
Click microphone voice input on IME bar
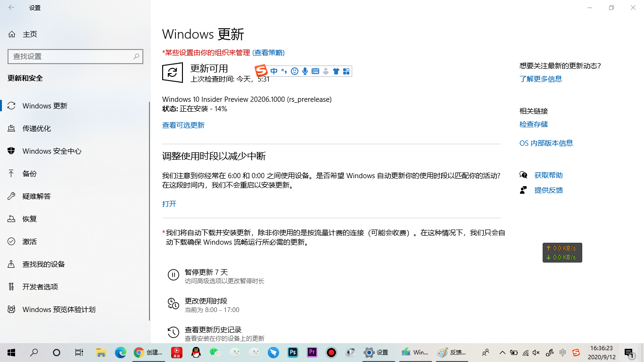tap(305, 71)
